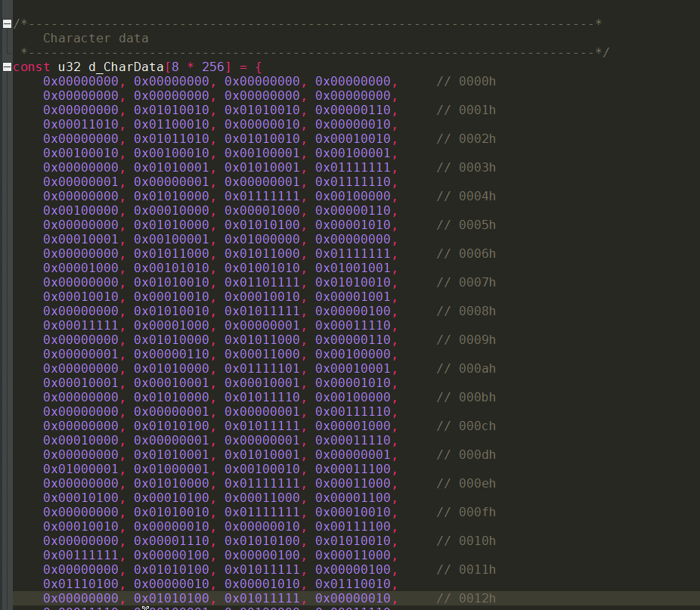Click the '// 0000h' comment
This screenshot has height=610, width=700.
coord(466,82)
